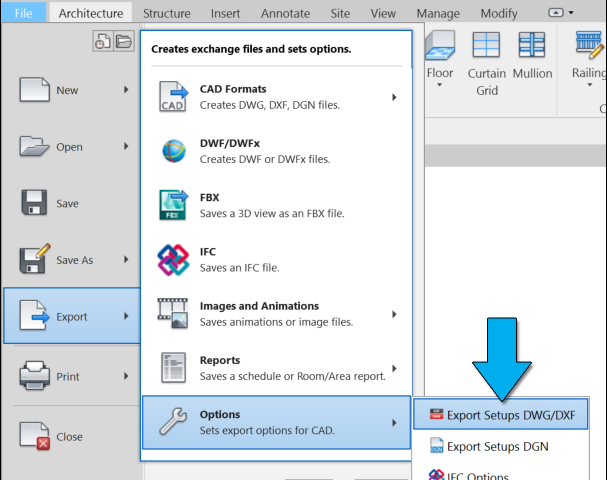
Task: Click the Save As icon
Action: click(x=35, y=259)
